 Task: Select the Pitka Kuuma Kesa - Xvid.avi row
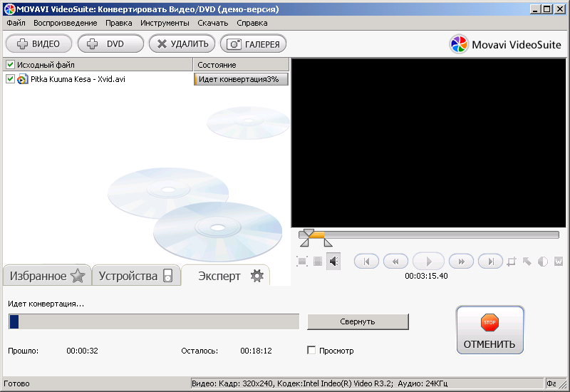[x=147, y=79]
